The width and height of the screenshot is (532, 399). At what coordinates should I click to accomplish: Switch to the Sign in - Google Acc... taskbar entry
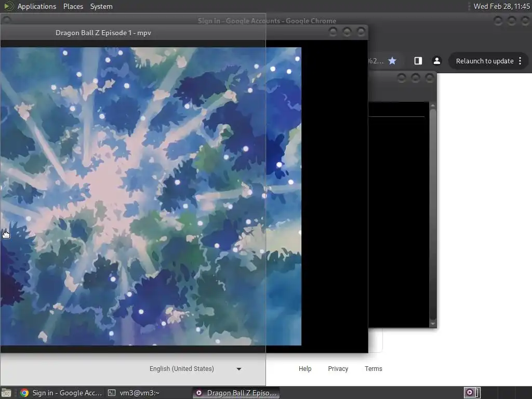pos(61,393)
